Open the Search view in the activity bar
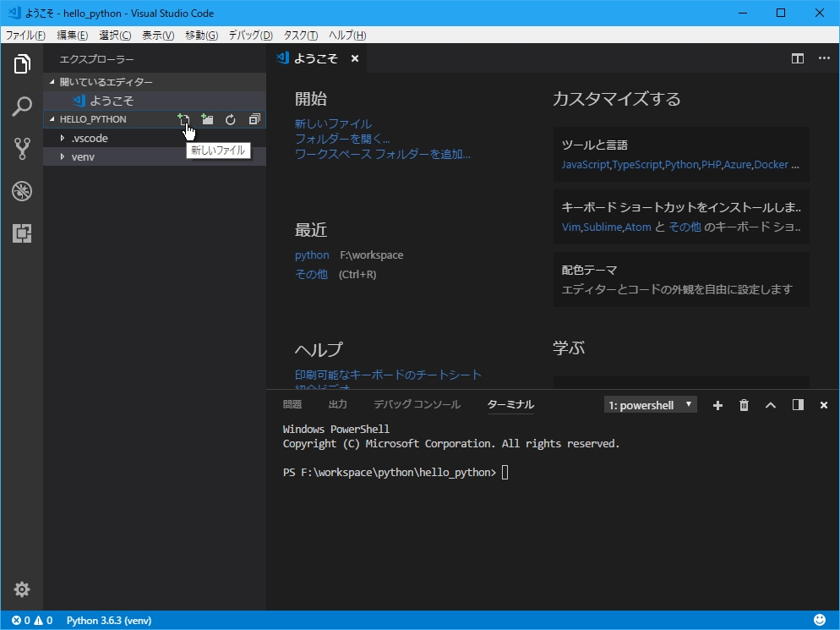 22,107
